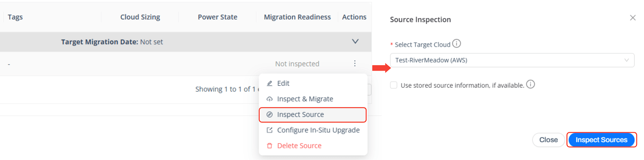Click the red trash icon for Delete Source
This screenshot has width=644, height=160.
click(270, 146)
